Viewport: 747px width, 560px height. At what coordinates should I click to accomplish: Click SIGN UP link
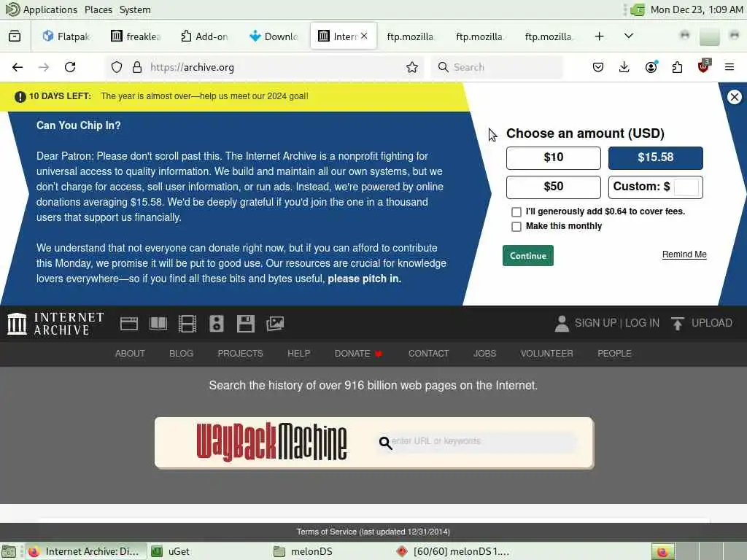click(x=595, y=323)
